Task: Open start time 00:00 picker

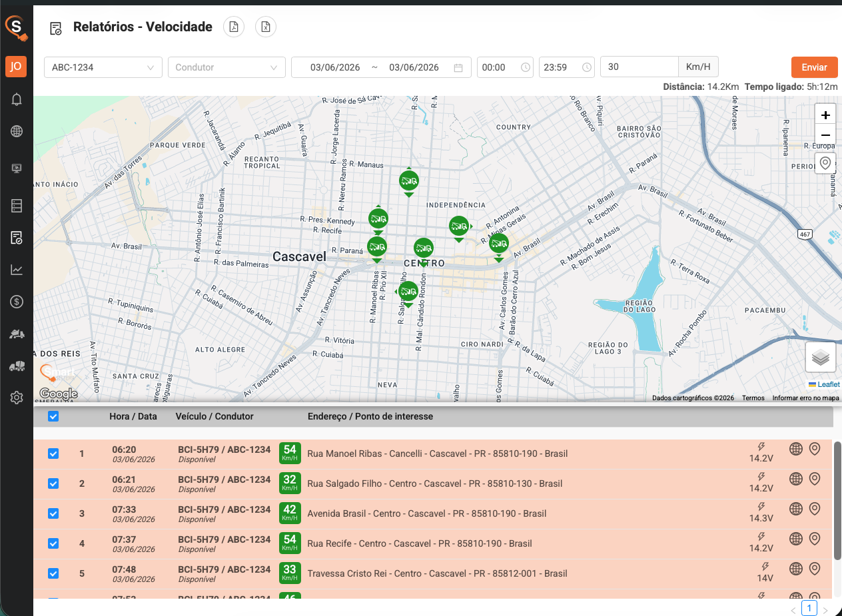Action: tap(505, 67)
